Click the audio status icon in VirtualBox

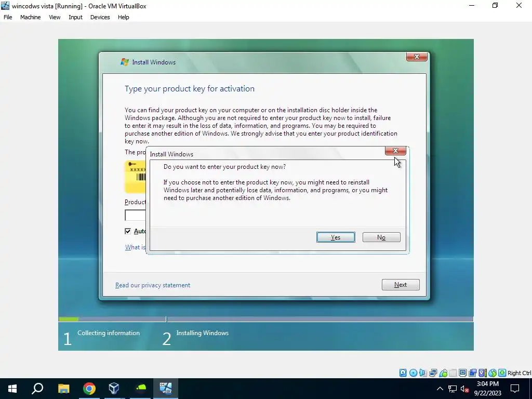423,373
